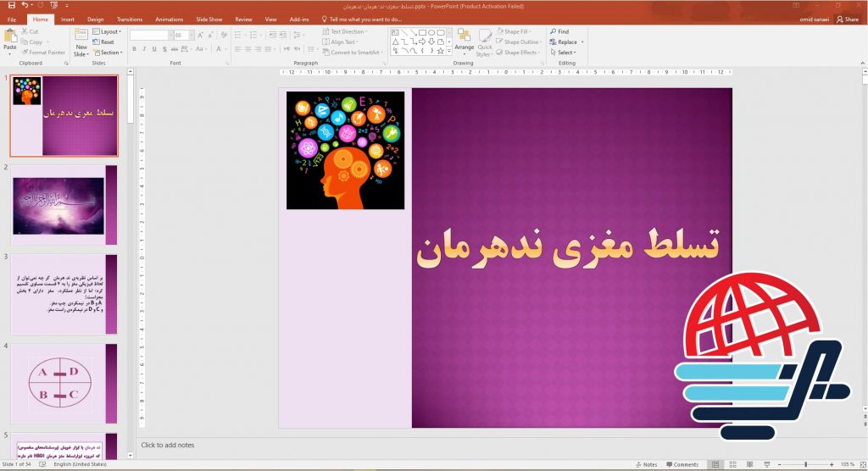Switch to the Slide Show tab
This screenshot has height=471, width=868.
click(x=209, y=19)
